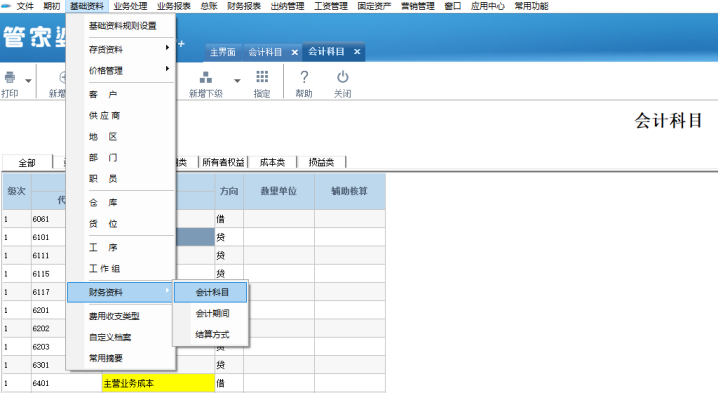Screen dimensions: 718x393
Task: Click the 新增下级 toolbar icon
Action: pos(206,77)
